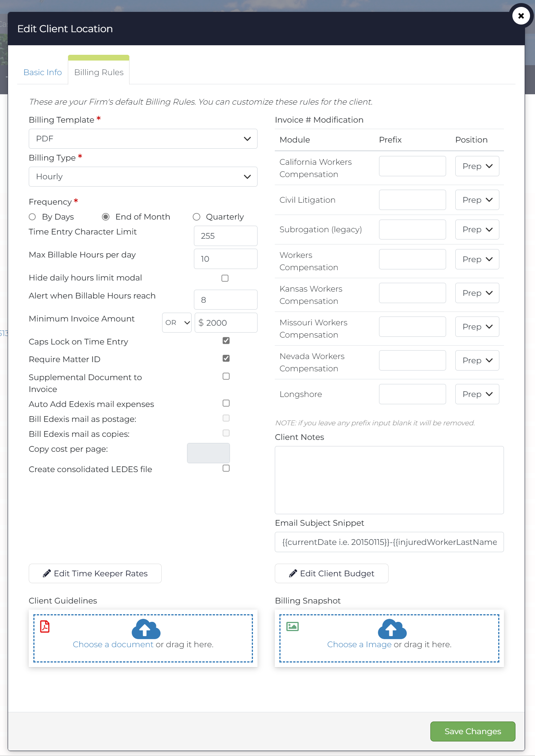Select the End of Month frequency option
Viewport: 535px width, 756px height.
(x=106, y=217)
